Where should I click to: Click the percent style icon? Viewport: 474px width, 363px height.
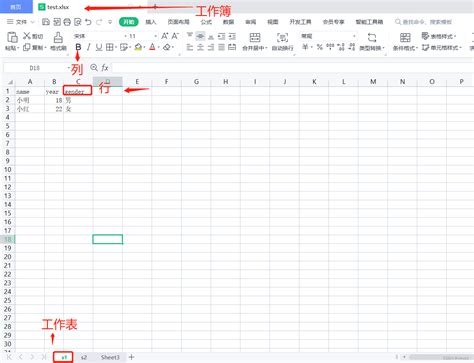(x=320, y=47)
